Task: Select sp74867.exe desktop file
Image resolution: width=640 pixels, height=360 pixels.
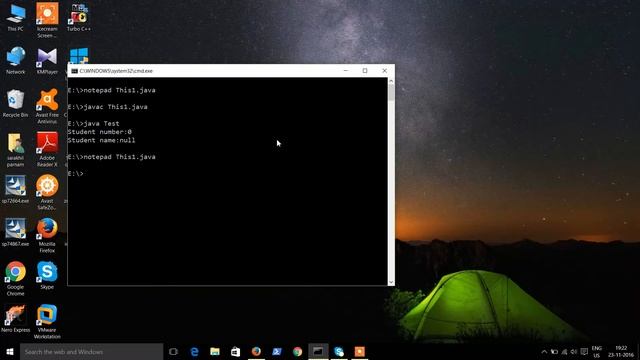Action: tap(16, 233)
